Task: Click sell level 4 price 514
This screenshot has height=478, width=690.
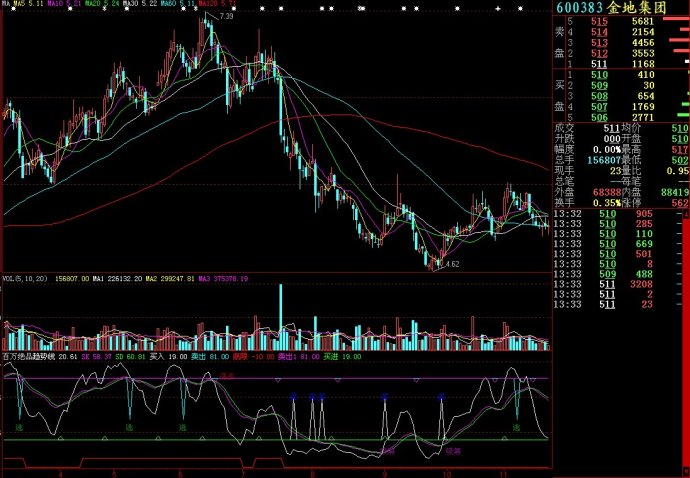Action: pos(599,32)
